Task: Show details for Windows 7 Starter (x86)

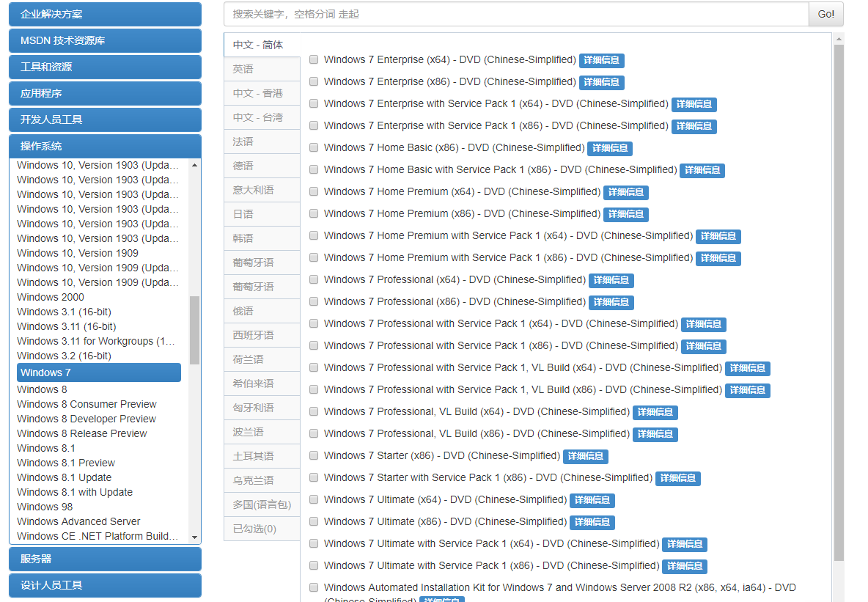Action: pyautogui.click(x=585, y=456)
